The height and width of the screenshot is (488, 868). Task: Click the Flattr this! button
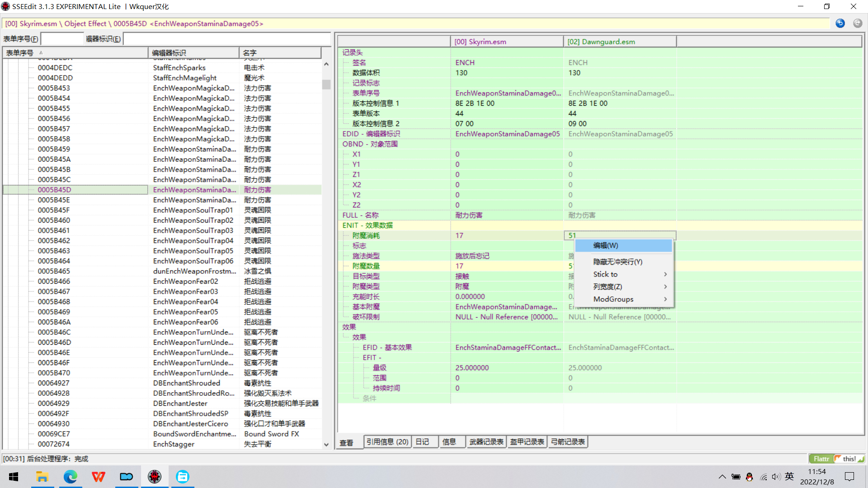[x=836, y=459]
